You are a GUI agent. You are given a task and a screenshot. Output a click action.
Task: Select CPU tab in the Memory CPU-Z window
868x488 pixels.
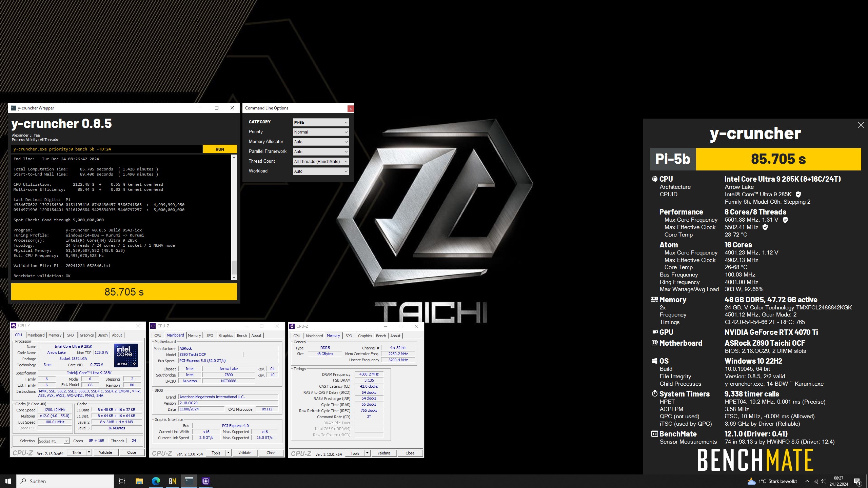tap(297, 336)
